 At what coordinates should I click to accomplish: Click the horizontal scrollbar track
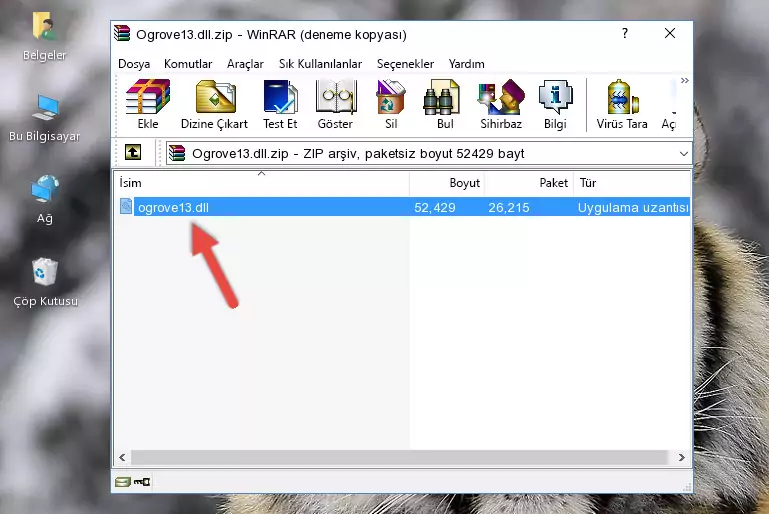pos(399,457)
